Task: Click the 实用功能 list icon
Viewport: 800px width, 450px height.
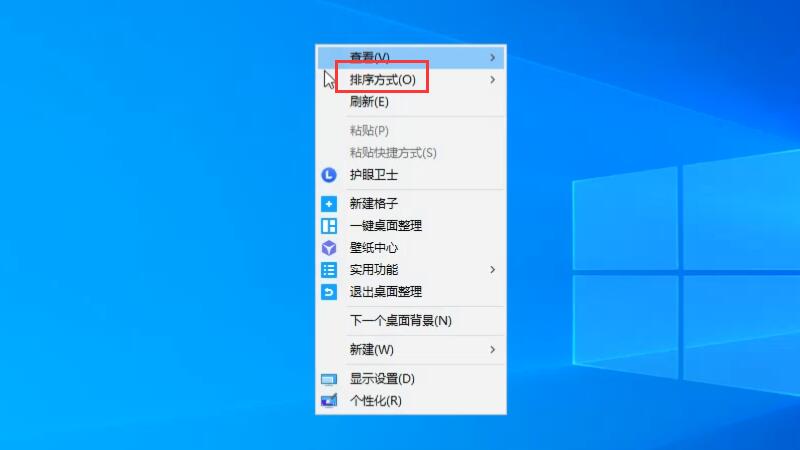Action: 329,270
